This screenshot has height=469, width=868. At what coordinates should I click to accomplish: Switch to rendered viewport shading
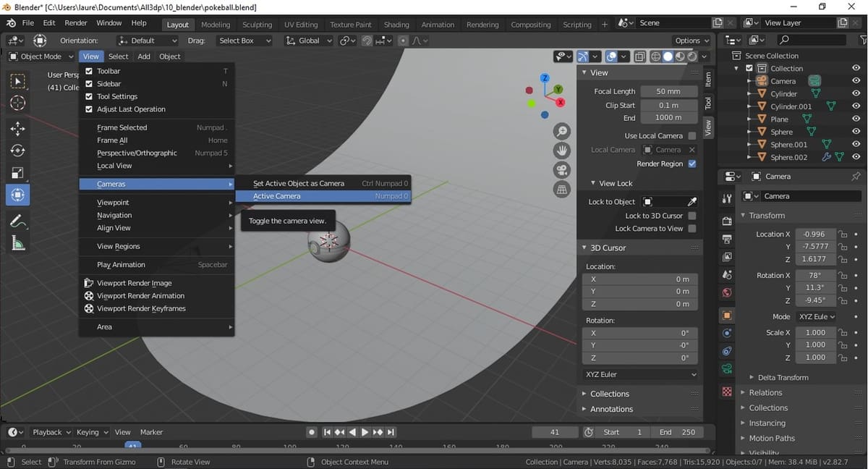(x=692, y=56)
